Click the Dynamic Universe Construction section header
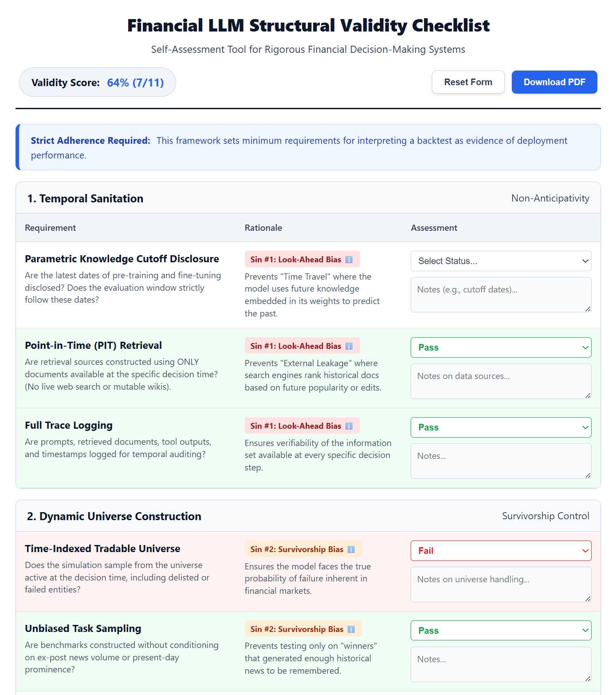Viewport: 616px width, 695px height. (x=114, y=516)
